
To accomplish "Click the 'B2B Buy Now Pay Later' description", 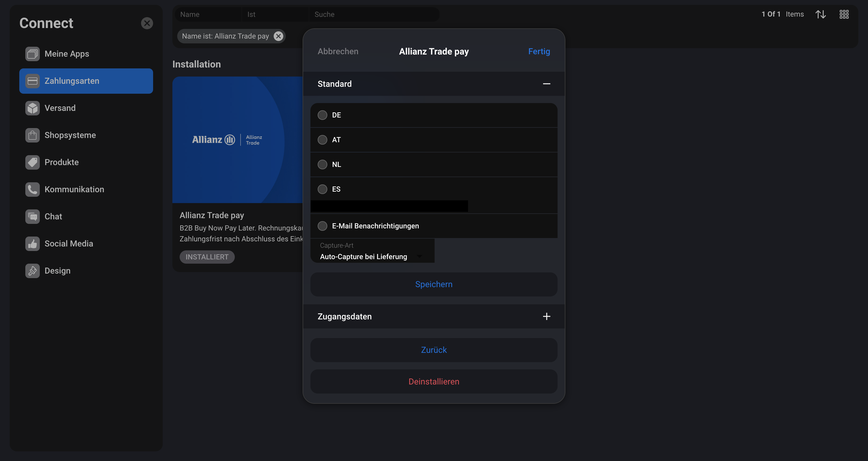I will pos(241,234).
